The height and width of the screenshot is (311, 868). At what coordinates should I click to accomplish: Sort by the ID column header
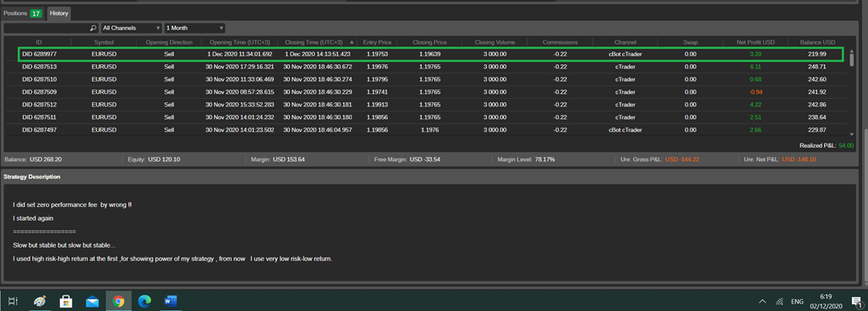click(39, 42)
